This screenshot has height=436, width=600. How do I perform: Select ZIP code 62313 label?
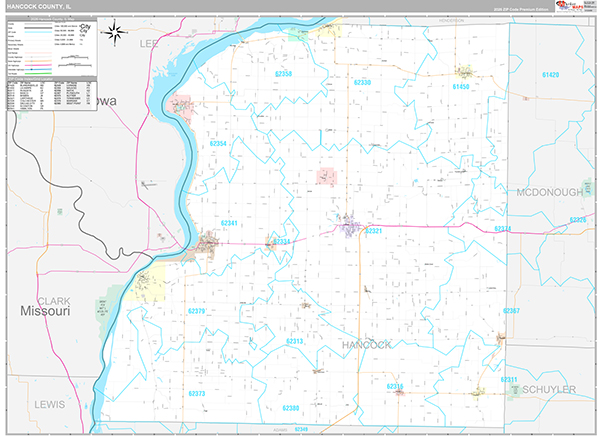click(294, 341)
